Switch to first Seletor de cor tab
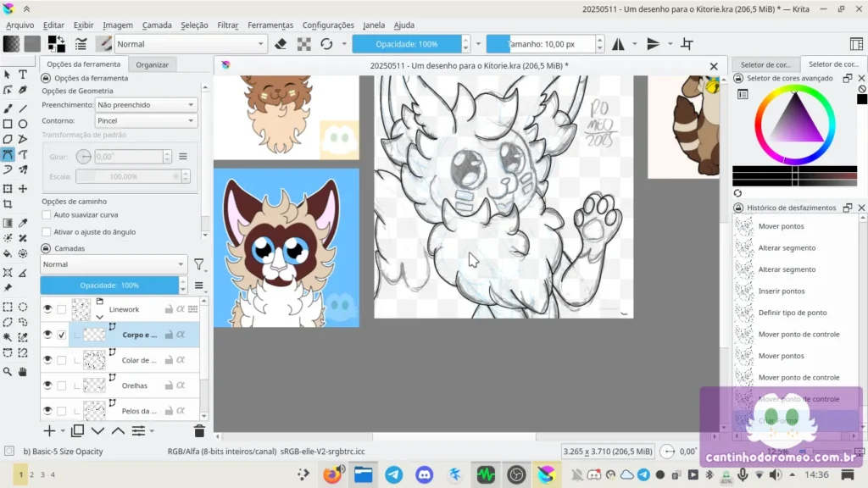Screen dimensions: 868x488 [765, 64]
